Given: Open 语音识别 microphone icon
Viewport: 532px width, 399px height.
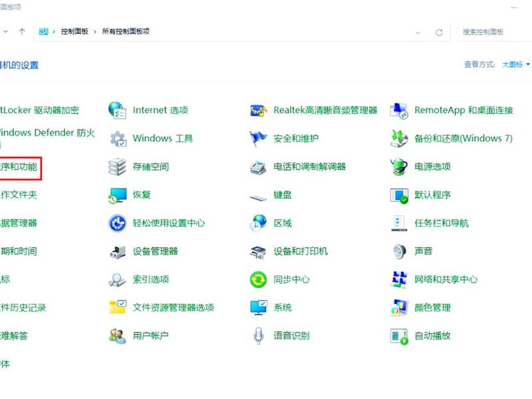Looking at the screenshot, I should click(x=258, y=336).
